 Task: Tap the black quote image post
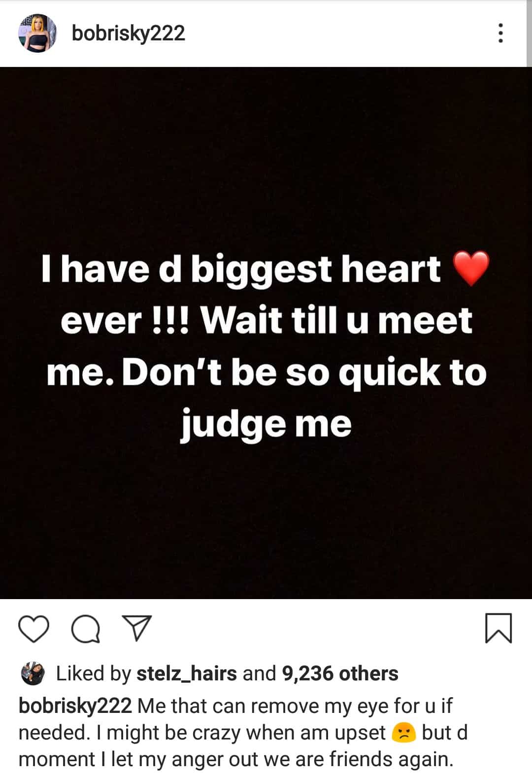click(266, 333)
